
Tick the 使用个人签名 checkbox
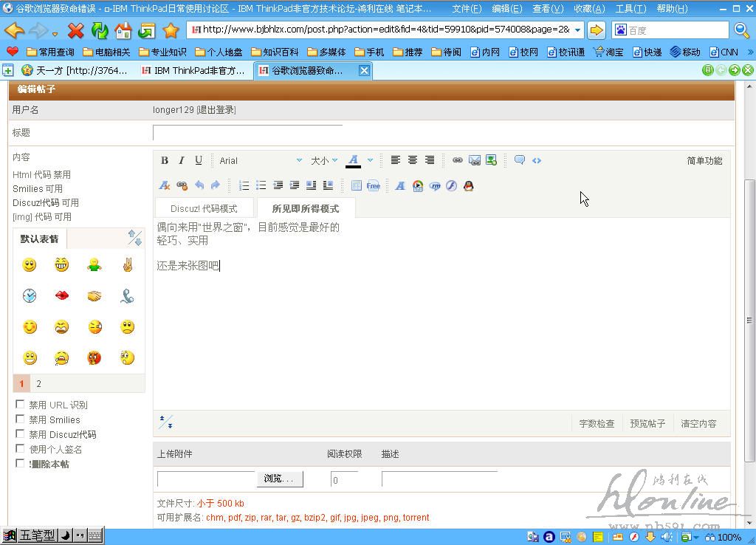(x=21, y=449)
